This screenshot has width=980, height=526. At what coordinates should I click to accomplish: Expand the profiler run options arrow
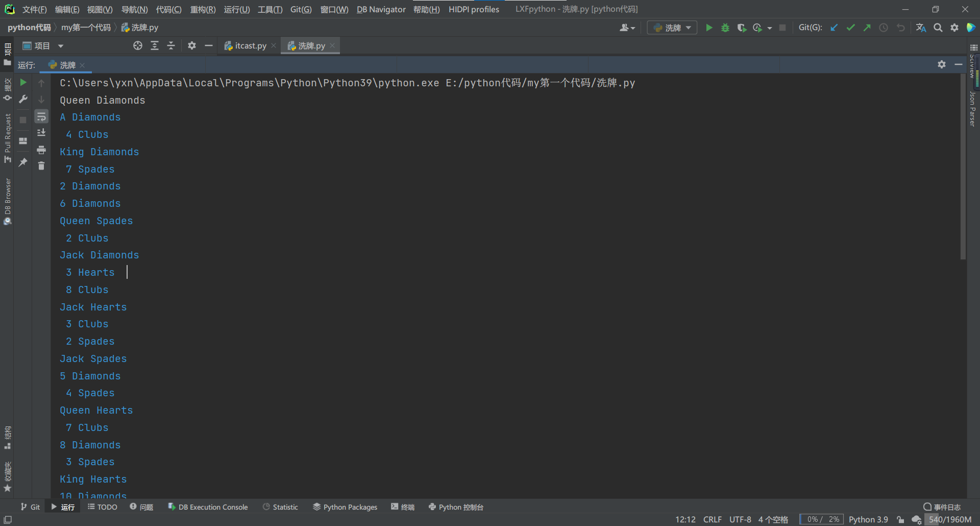pyautogui.click(x=770, y=28)
